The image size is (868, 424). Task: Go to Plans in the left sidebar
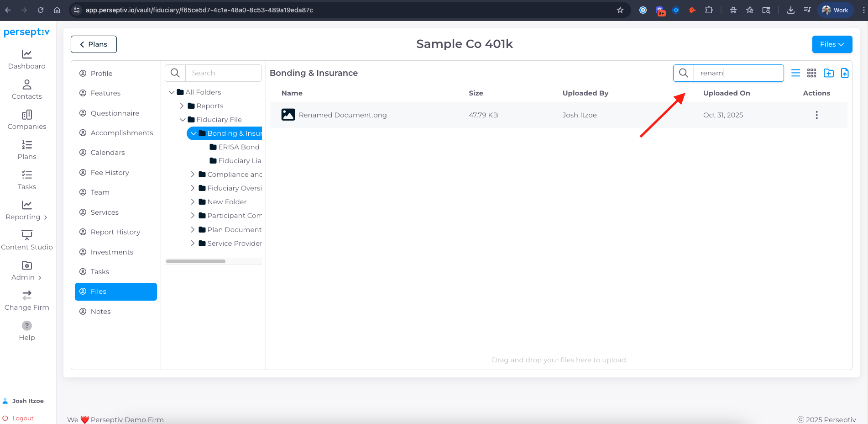(x=27, y=150)
